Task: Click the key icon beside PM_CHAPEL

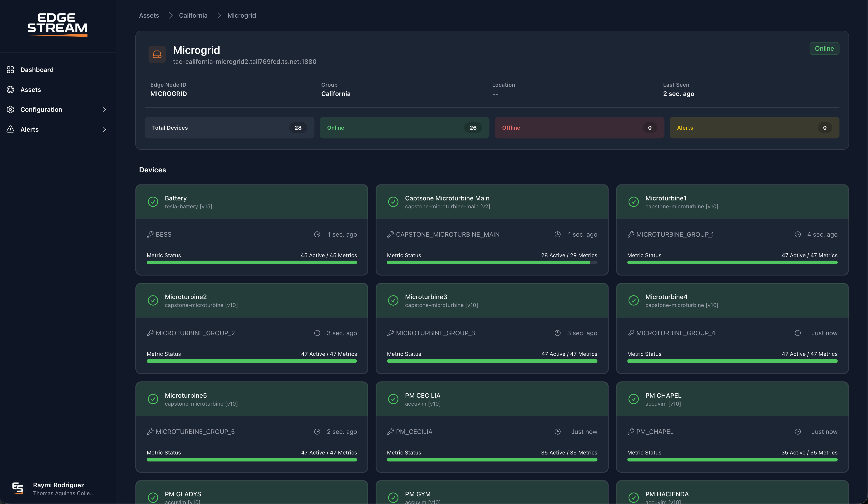Action: click(x=631, y=432)
